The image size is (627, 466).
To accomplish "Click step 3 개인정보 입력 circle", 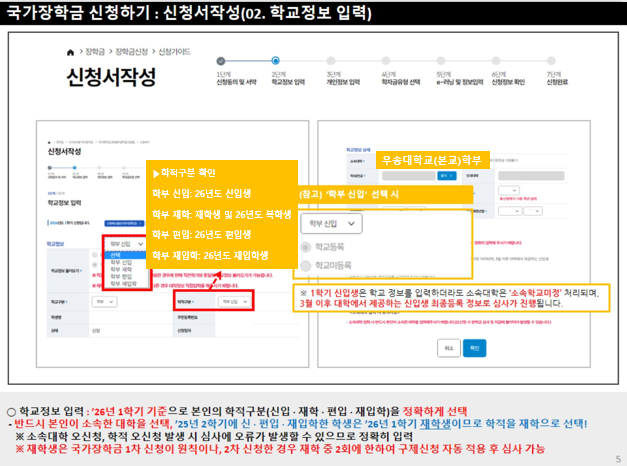I will click(x=329, y=57).
